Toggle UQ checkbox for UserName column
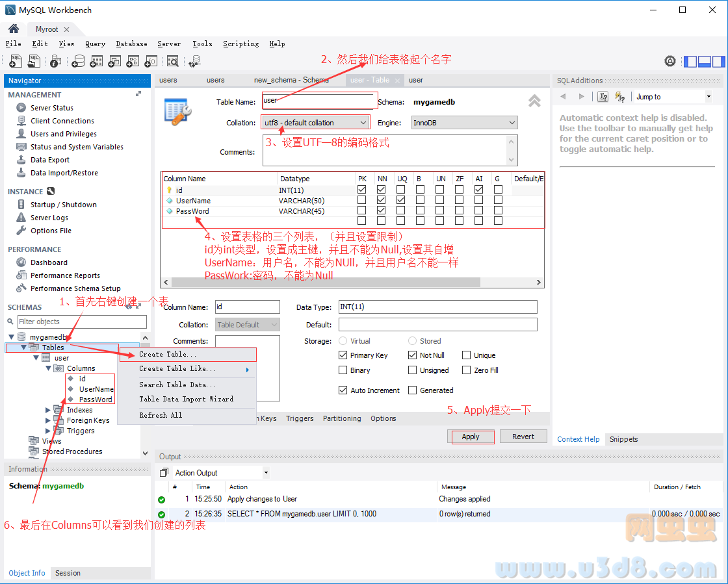The width and height of the screenshot is (728, 584). pyautogui.click(x=400, y=200)
